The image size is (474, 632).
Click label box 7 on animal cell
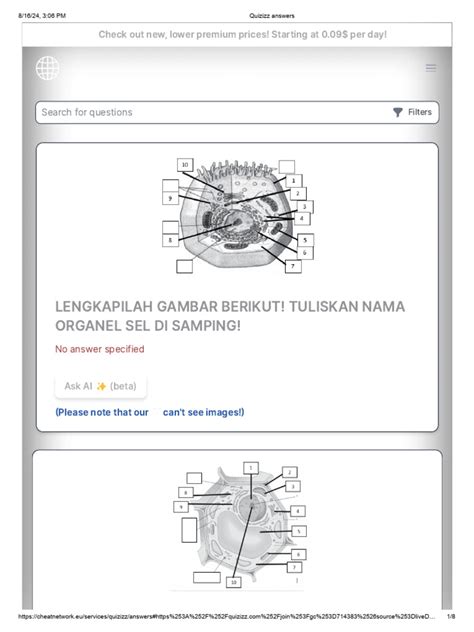pos(293,266)
